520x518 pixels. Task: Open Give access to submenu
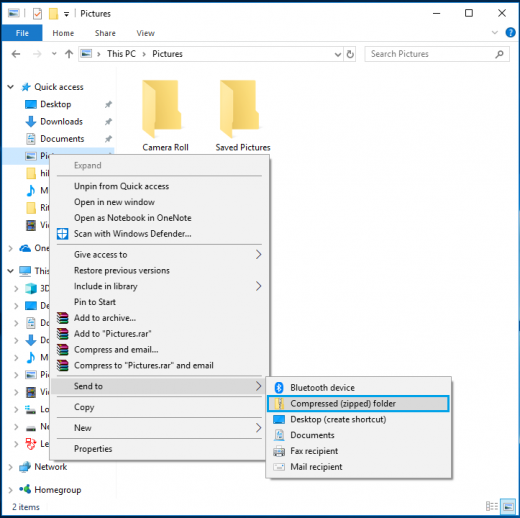click(x=159, y=255)
